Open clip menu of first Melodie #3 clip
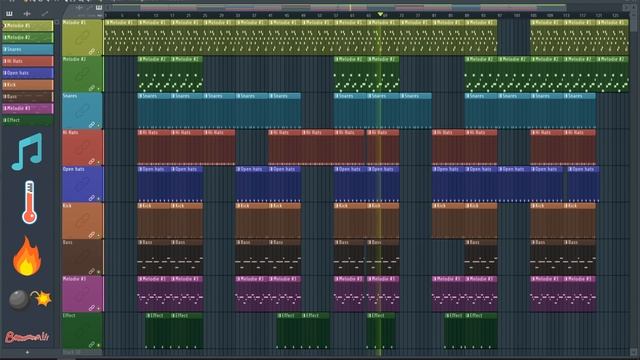 (140, 279)
